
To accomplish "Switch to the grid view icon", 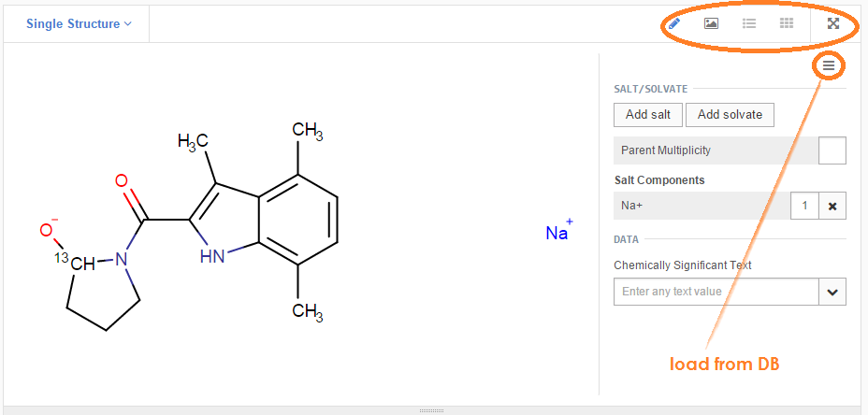I will (x=787, y=23).
